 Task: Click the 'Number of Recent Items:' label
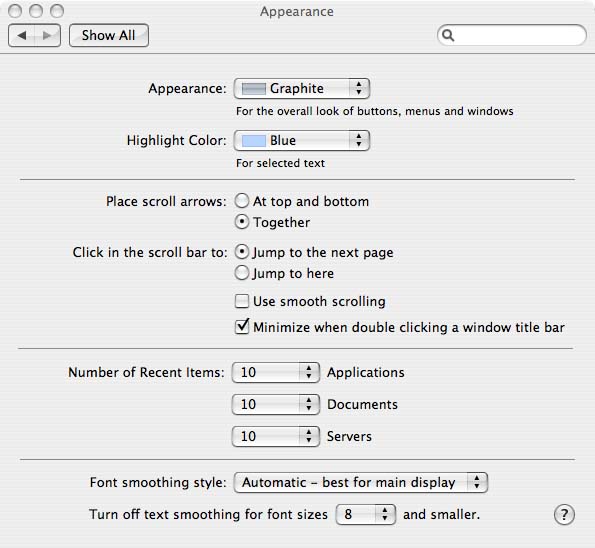[146, 372]
